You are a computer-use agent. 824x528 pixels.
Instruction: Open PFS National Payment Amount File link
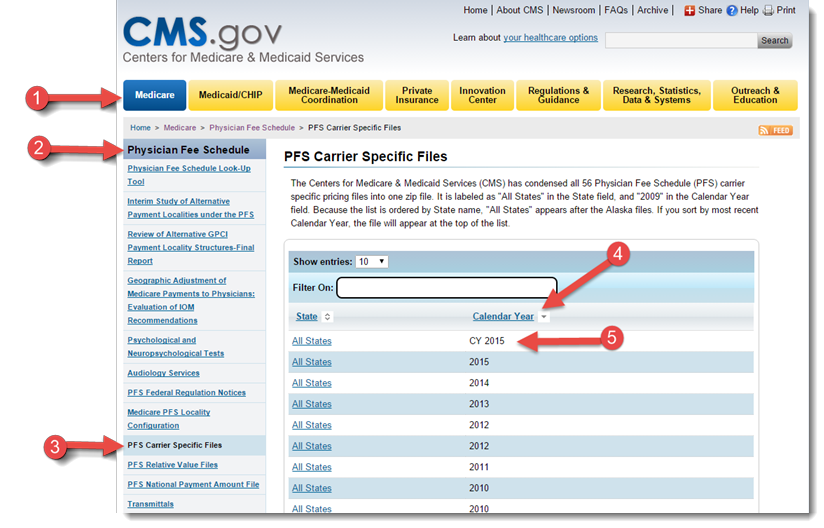pos(193,484)
